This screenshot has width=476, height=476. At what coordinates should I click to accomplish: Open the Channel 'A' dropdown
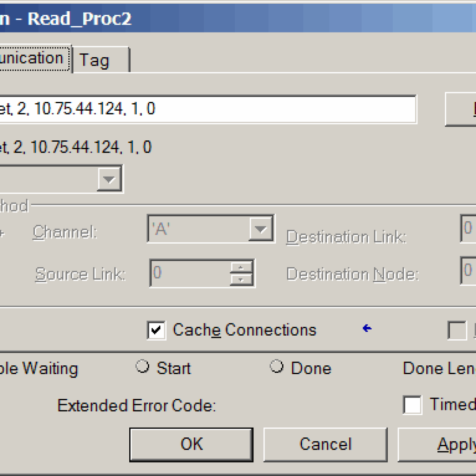coord(261,229)
